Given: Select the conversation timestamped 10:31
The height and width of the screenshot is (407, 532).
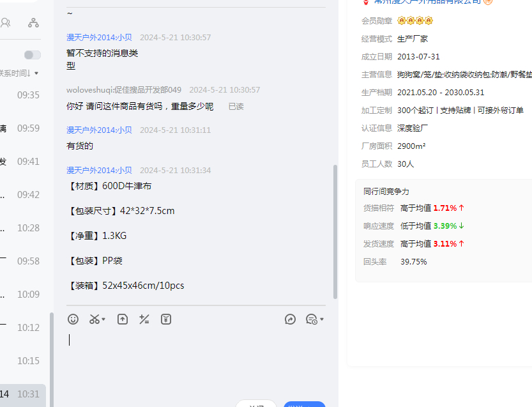Looking at the screenshot, I should coord(23,394).
